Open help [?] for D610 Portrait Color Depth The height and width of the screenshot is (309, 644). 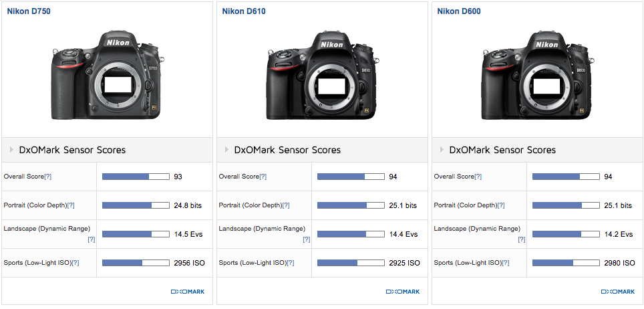[286, 205]
